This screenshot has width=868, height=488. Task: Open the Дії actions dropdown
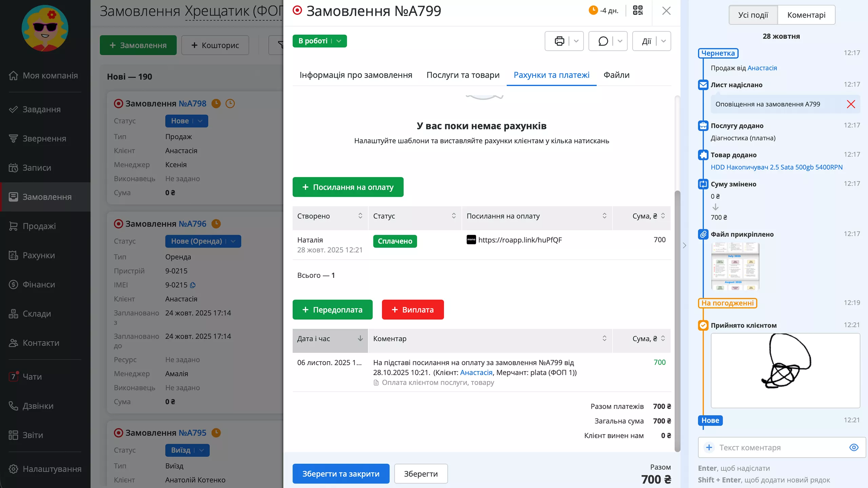pos(651,41)
